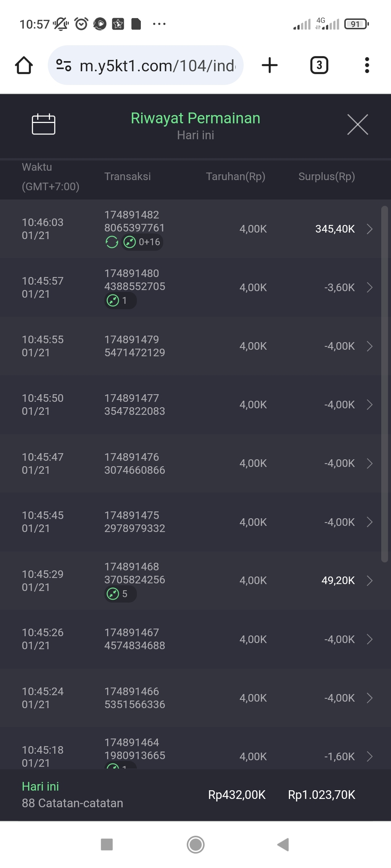Open details chevron for 10:45:55 entry
This screenshot has height=868, width=391.
369,346
